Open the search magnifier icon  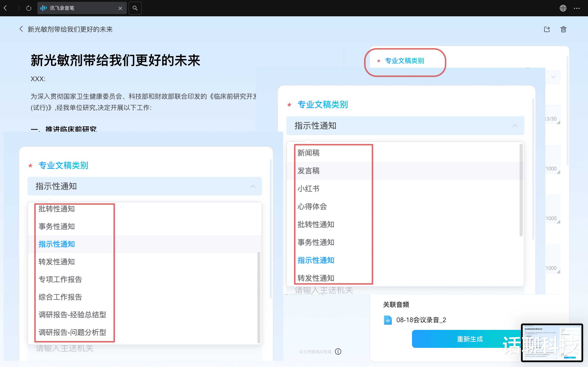point(135,8)
